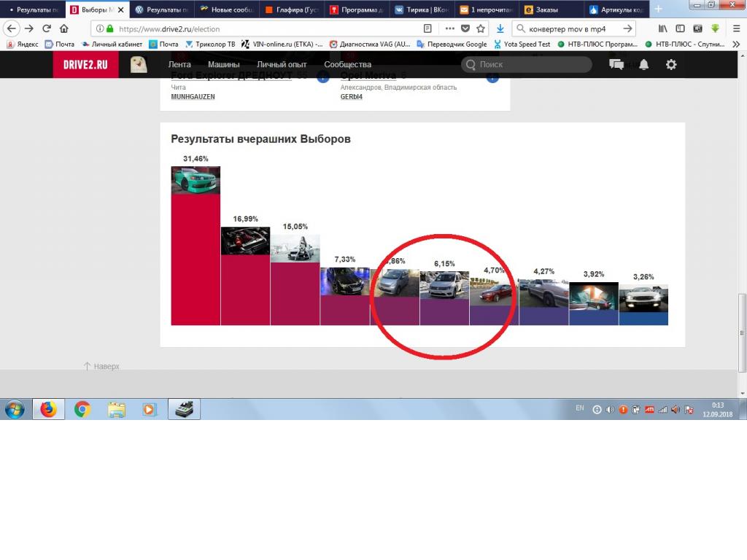Open the Лента section
This screenshot has height=560, width=747.
point(179,65)
